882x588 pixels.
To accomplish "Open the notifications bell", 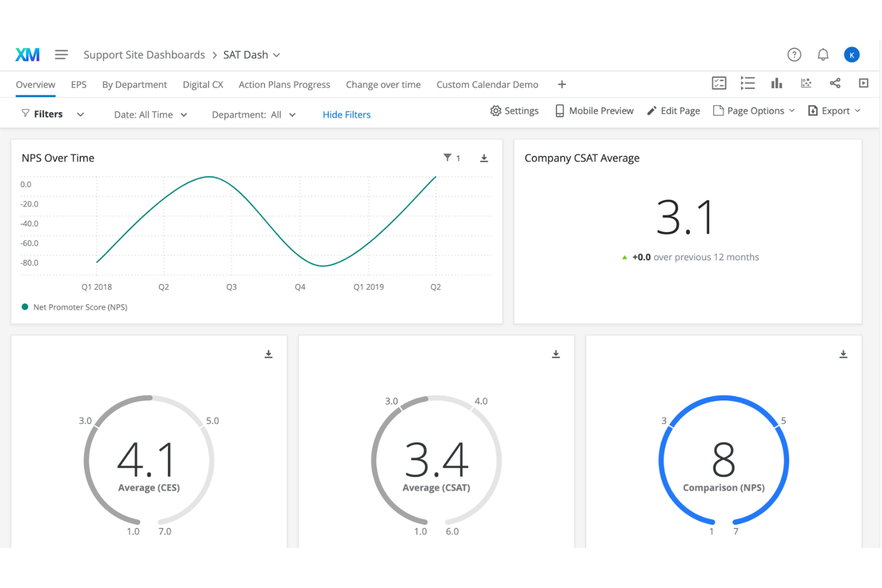I will pyautogui.click(x=823, y=55).
